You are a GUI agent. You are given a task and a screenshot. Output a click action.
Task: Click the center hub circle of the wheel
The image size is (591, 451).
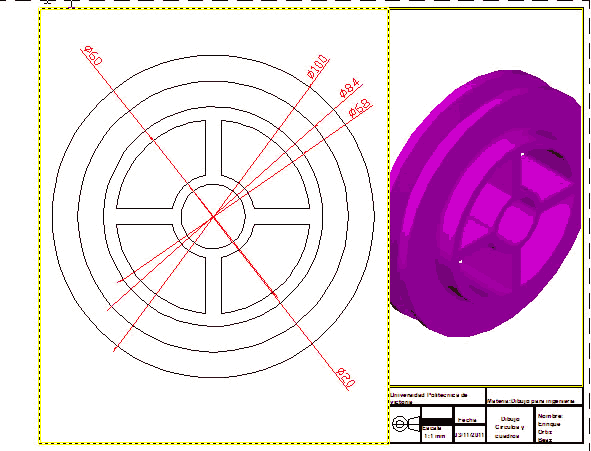(213, 216)
